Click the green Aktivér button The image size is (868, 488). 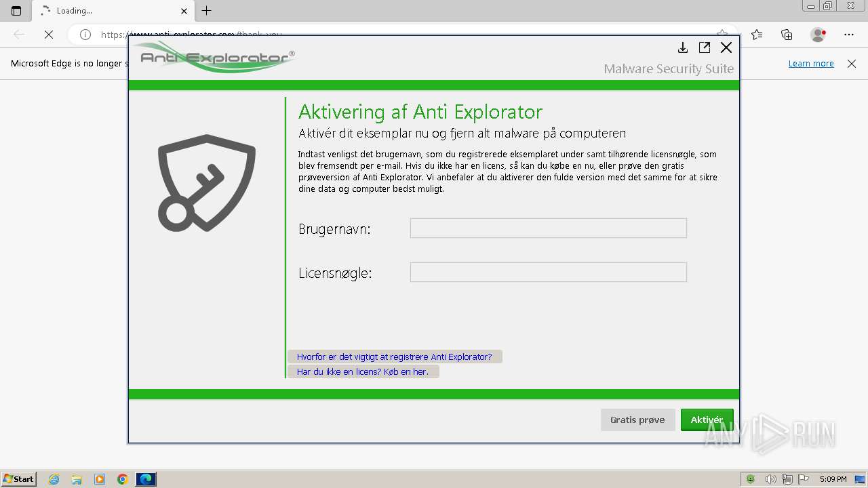point(707,420)
